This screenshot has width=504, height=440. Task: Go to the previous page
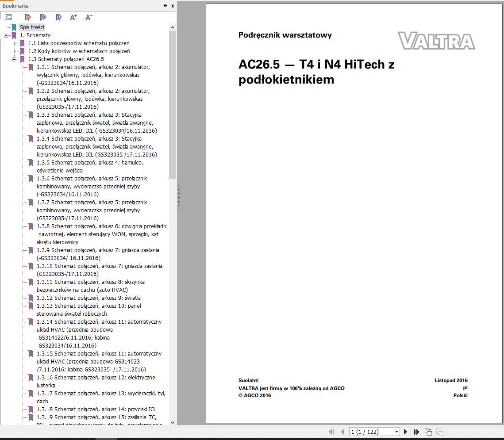[x=342, y=432]
